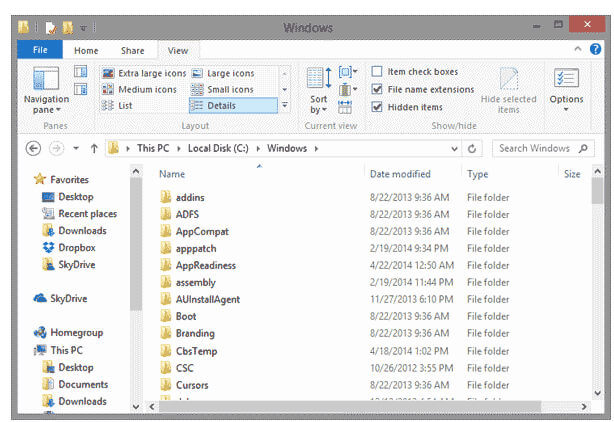
Task: Switch layout to Large icons
Action: pos(223,73)
